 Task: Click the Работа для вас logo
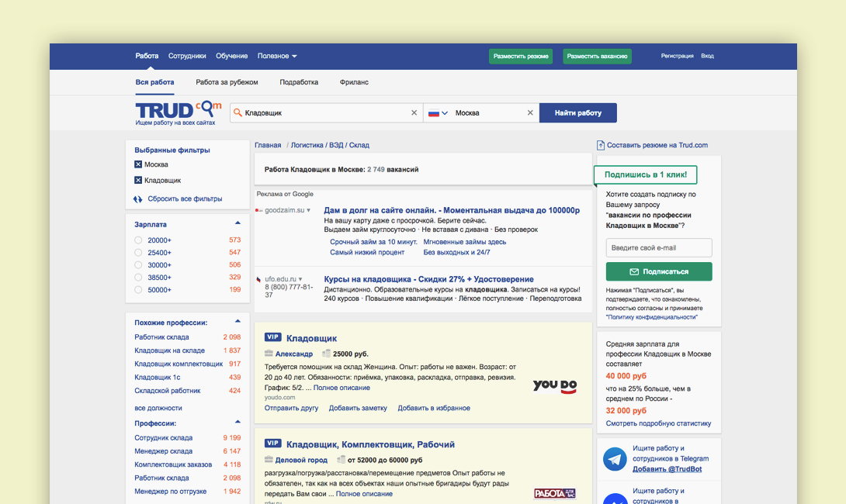(x=555, y=493)
